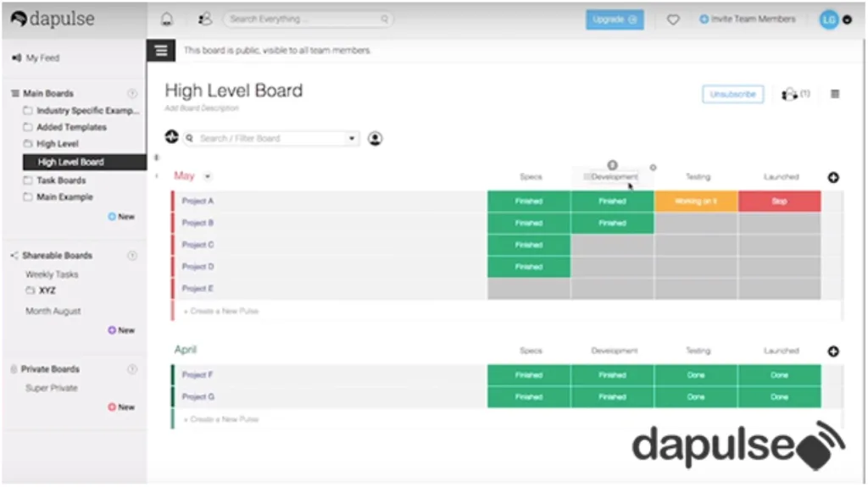Create a New Pulse in May group

tap(221, 311)
